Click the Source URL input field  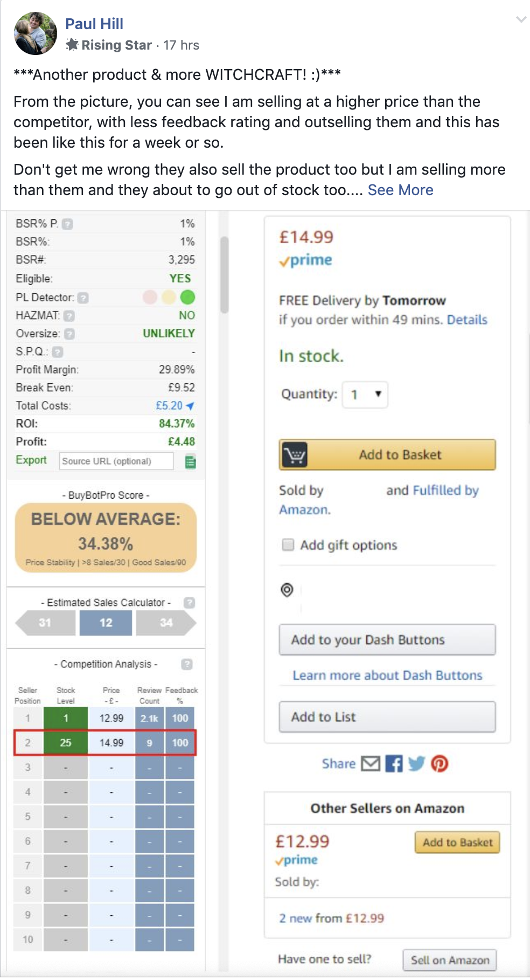pos(116,461)
